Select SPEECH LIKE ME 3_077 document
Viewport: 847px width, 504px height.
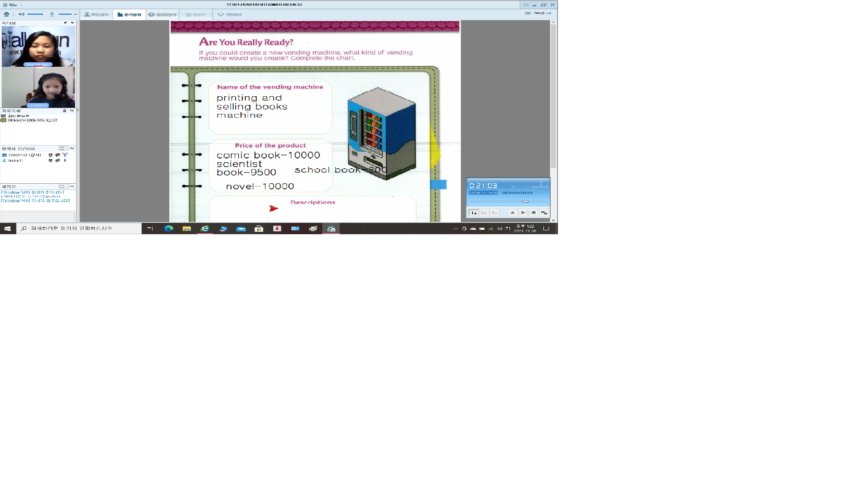[x=32, y=120]
